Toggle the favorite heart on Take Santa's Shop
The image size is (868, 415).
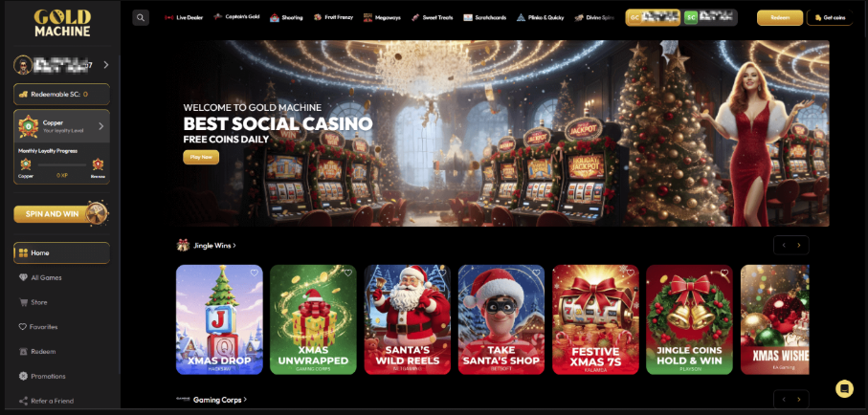coord(536,273)
